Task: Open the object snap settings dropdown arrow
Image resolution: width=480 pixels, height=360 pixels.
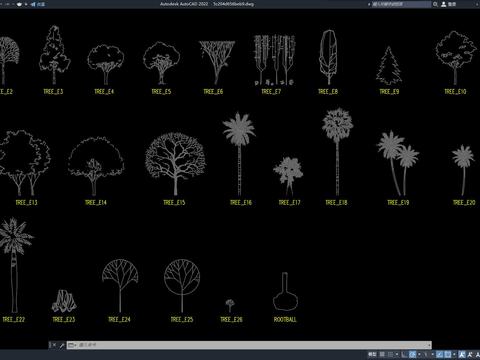Action: click(x=454, y=354)
